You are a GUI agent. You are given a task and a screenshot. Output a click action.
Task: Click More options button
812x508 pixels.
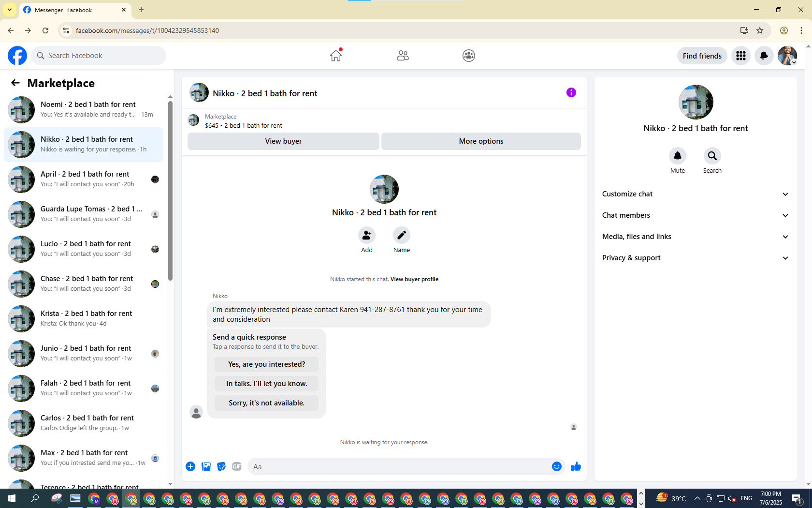pyautogui.click(x=481, y=141)
